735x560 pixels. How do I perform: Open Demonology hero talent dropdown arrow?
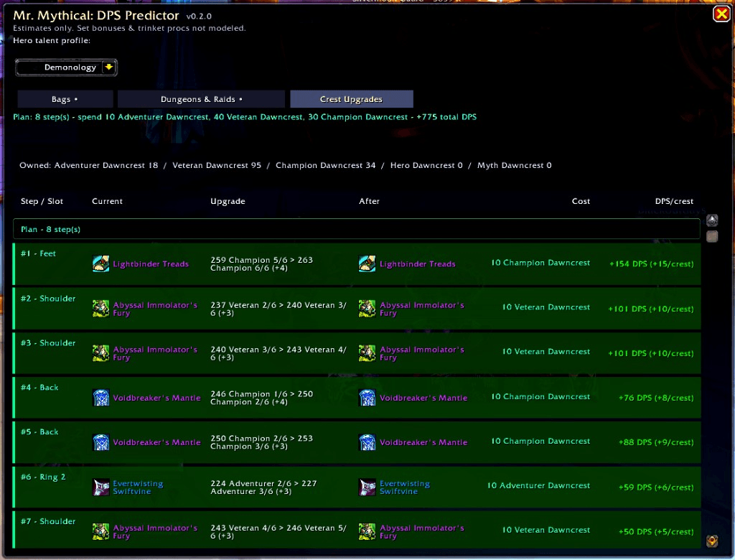pos(109,67)
